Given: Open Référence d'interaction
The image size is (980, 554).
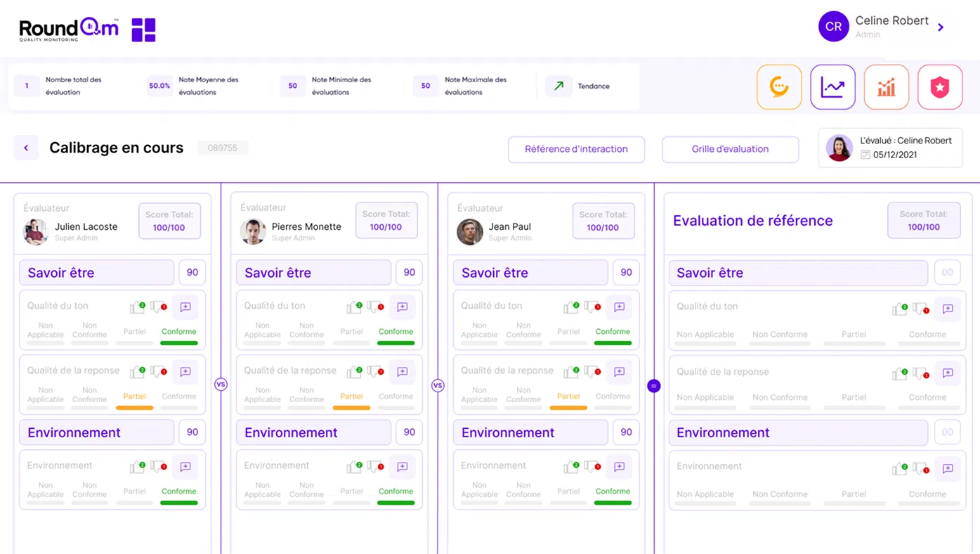Looking at the screenshot, I should pos(576,149).
